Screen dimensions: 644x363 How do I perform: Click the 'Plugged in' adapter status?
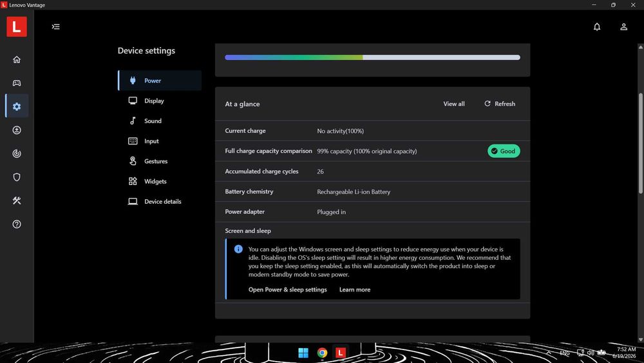(x=331, y=211)
